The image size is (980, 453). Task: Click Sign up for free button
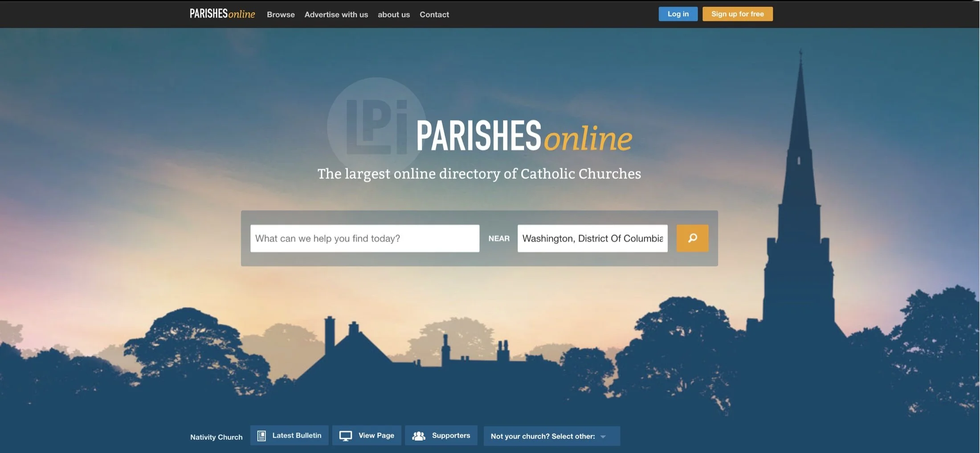[738, 14]
